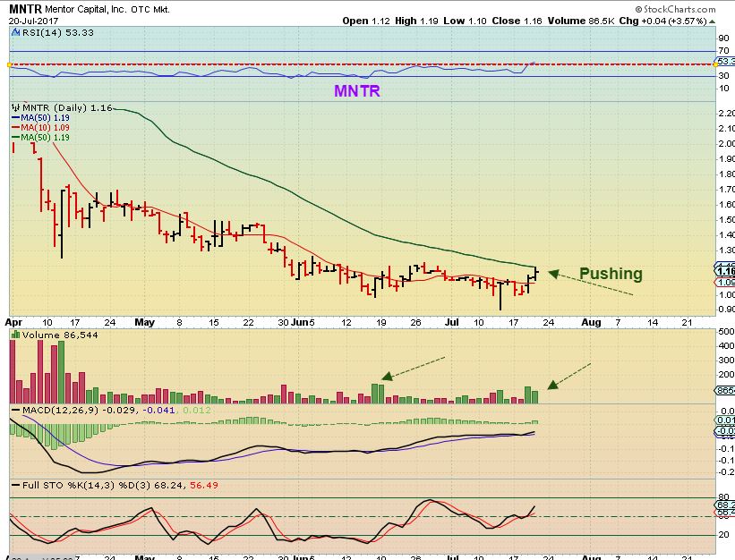This screenshot has width=735, height=560.
Task: Click the green up-triangle change indicator
Action: point(712,21)
